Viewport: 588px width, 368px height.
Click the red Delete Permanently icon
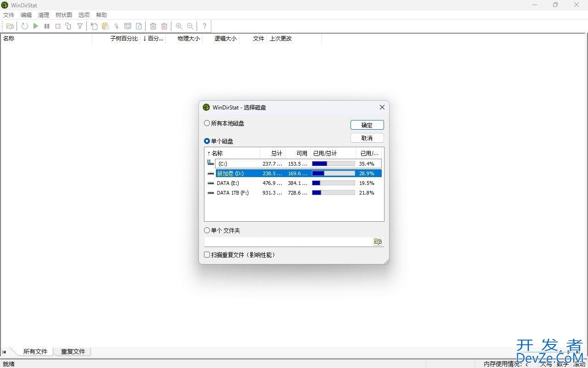pos(164,26)
